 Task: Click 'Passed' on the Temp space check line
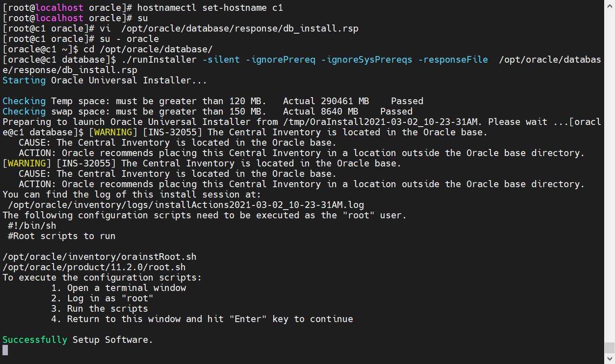click(407, 101)
